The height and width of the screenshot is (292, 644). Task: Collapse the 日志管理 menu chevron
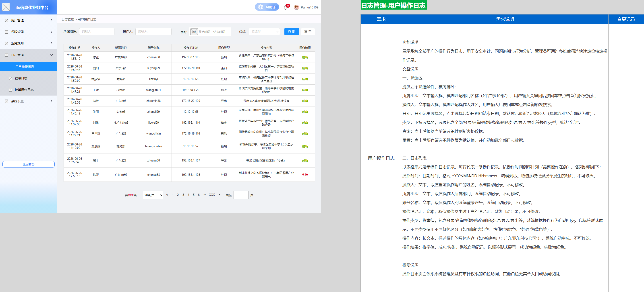point(51,55)
